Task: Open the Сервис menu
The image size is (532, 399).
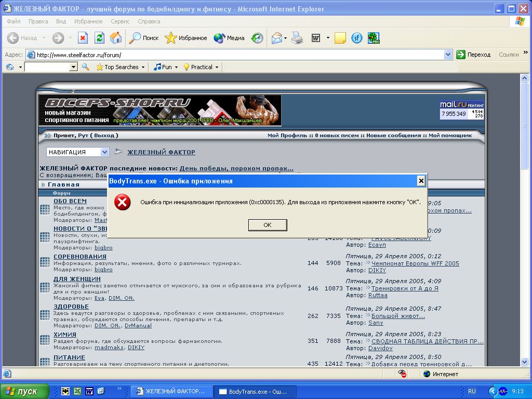Action: point(120,21)
